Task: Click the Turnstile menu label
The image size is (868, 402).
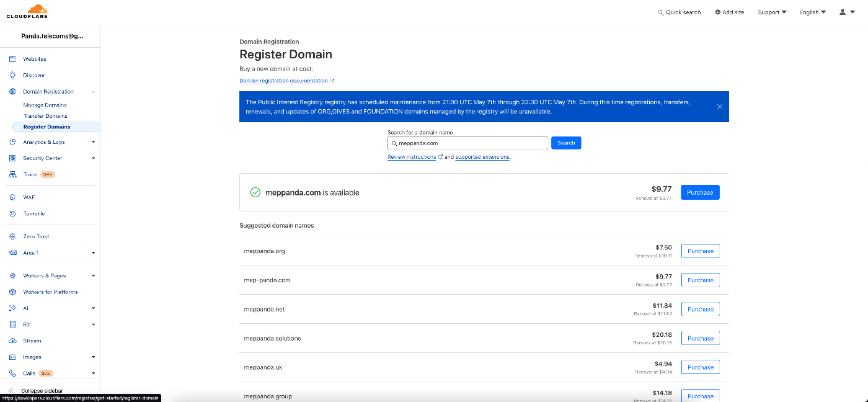Action: [34, 213]
